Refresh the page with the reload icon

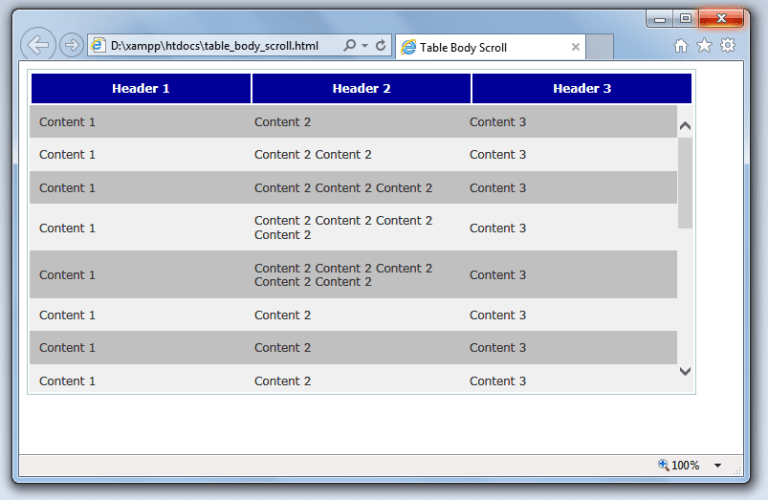[381, 46]
